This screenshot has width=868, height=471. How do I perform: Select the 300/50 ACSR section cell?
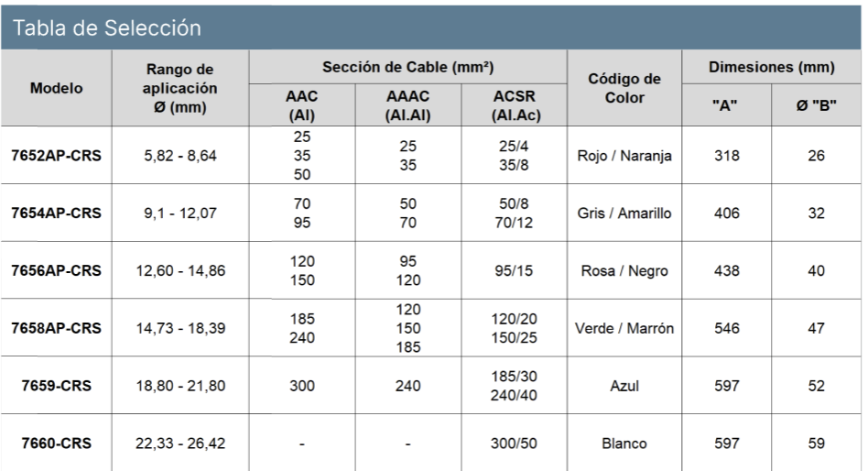coord(514,444)
